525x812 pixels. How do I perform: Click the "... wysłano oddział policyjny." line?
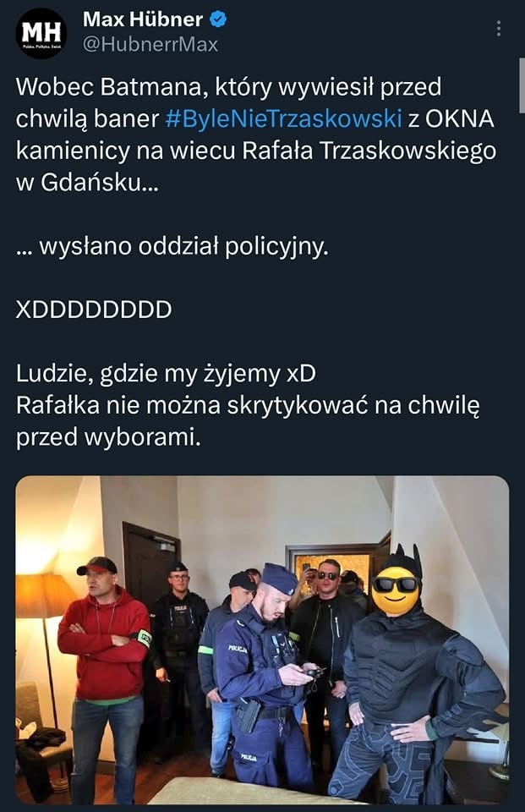click(172, 246)
